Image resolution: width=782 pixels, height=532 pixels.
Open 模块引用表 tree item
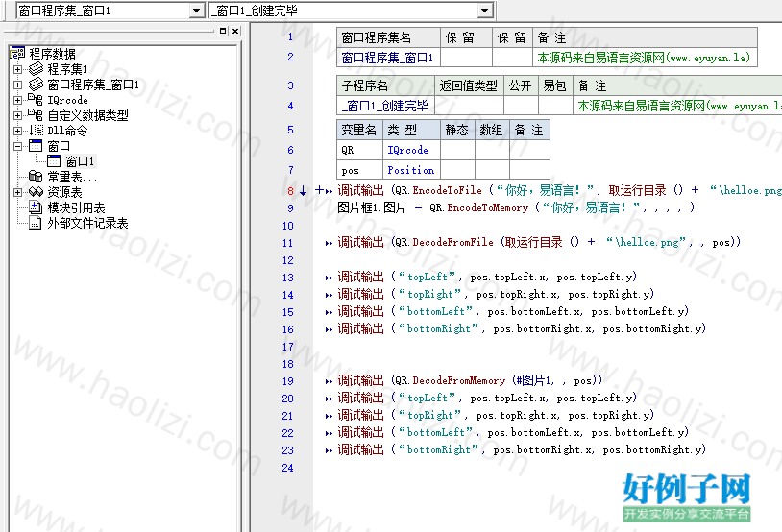click(x=76, y=207)
